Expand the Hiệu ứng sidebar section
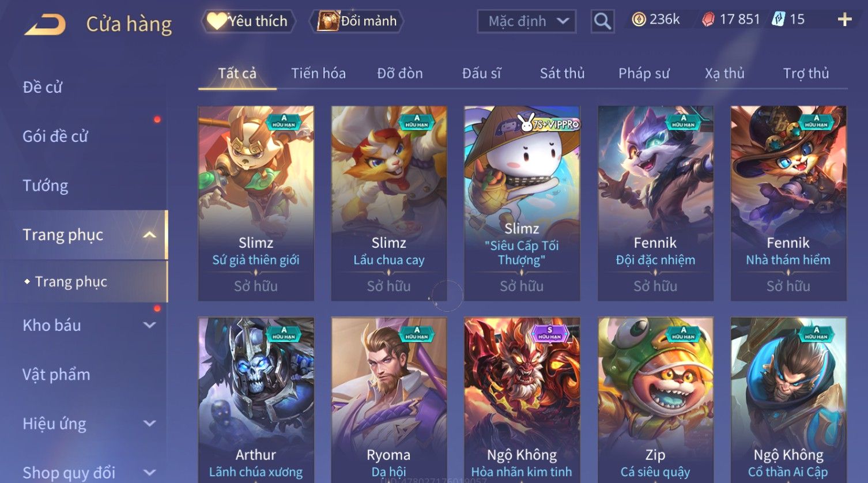Screen dimensions: 868x483 (149, 424)
